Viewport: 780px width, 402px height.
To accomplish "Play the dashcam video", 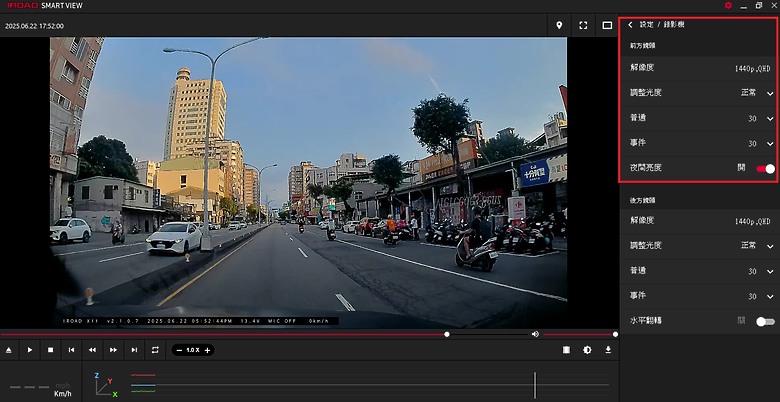I will click(x=30, y=350).
